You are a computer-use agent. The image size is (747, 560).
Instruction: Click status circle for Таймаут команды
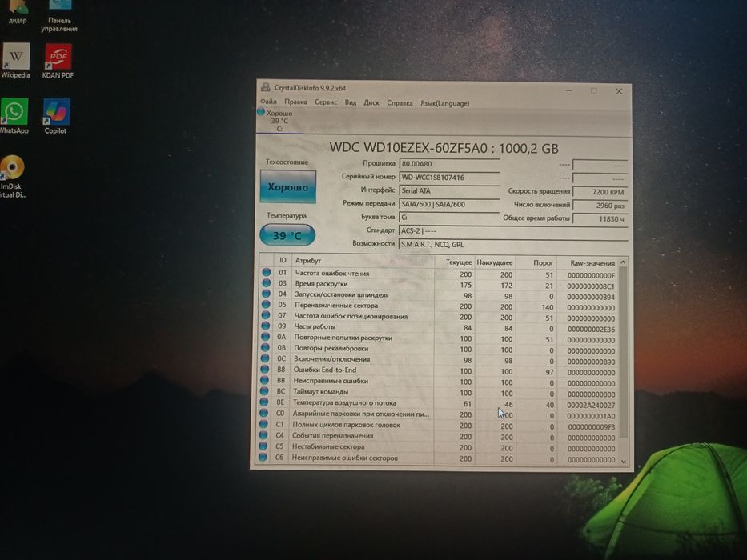(264, 391)
